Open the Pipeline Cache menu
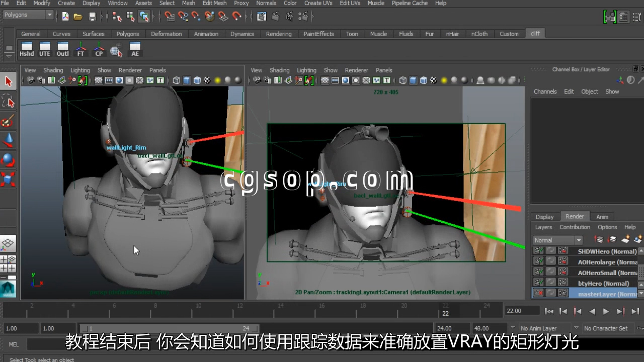644x362 pixels. pyautogui.click(x=410, y=3)
